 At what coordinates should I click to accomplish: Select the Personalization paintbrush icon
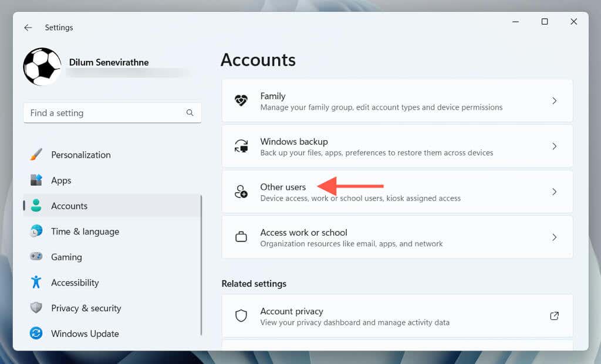pyautogui.click(x=36, y=155)
